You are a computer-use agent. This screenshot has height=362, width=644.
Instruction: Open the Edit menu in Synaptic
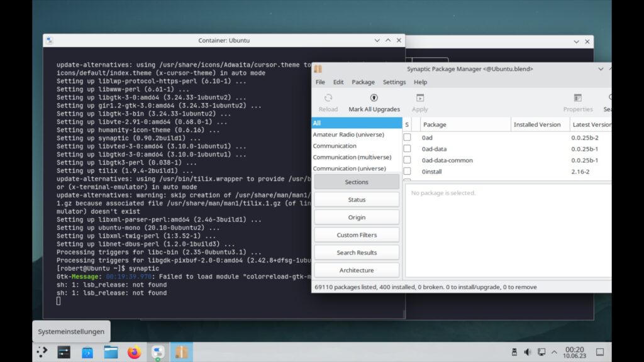[x=338, y=82]
